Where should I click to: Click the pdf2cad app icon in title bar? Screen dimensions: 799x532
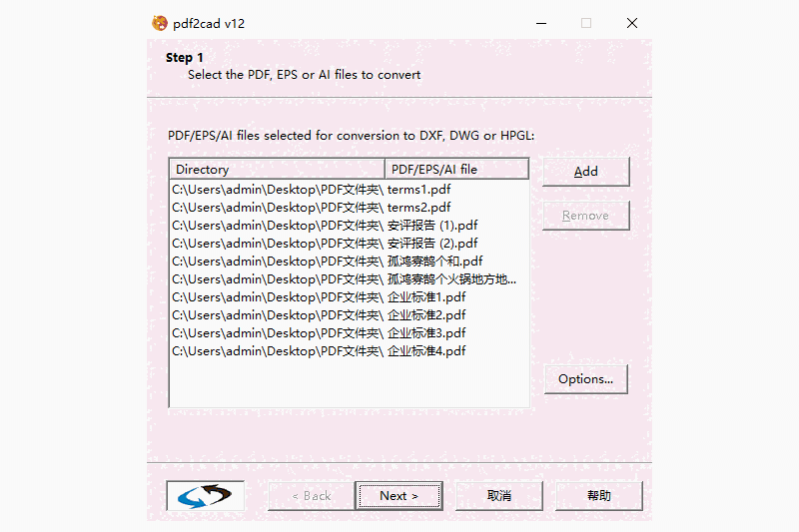[160, 23]
